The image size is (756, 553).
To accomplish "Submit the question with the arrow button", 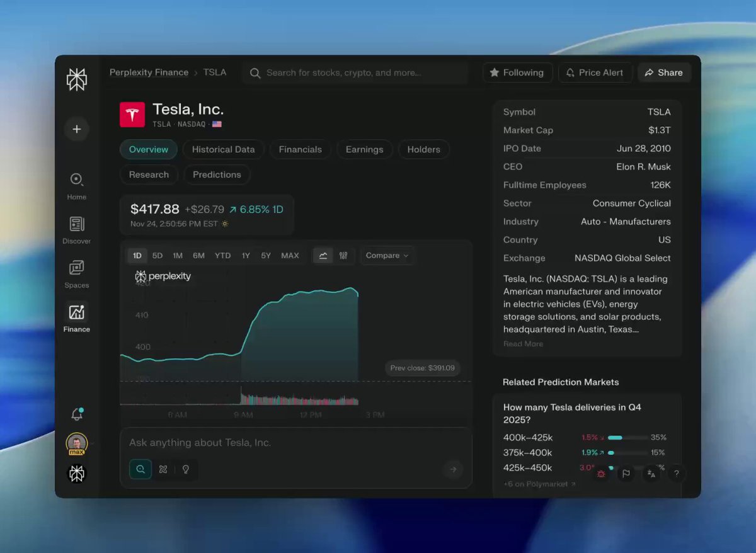I will click(x=452, y=469).
